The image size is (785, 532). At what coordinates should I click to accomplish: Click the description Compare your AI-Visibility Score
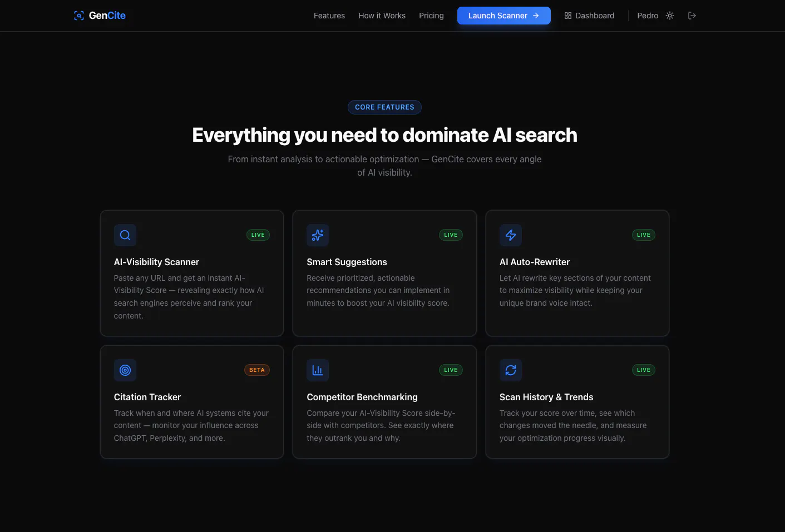click(381, 425)
